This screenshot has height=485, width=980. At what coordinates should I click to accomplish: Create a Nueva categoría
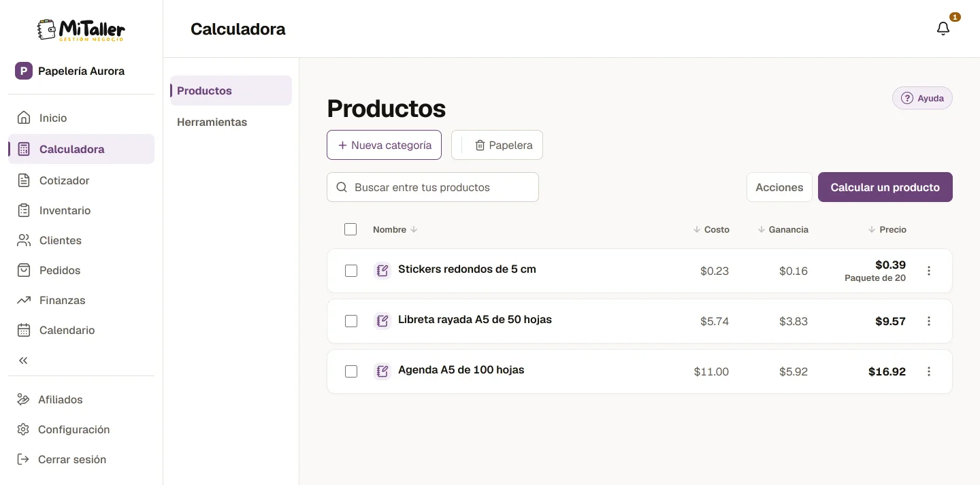[x=384, y=145]
